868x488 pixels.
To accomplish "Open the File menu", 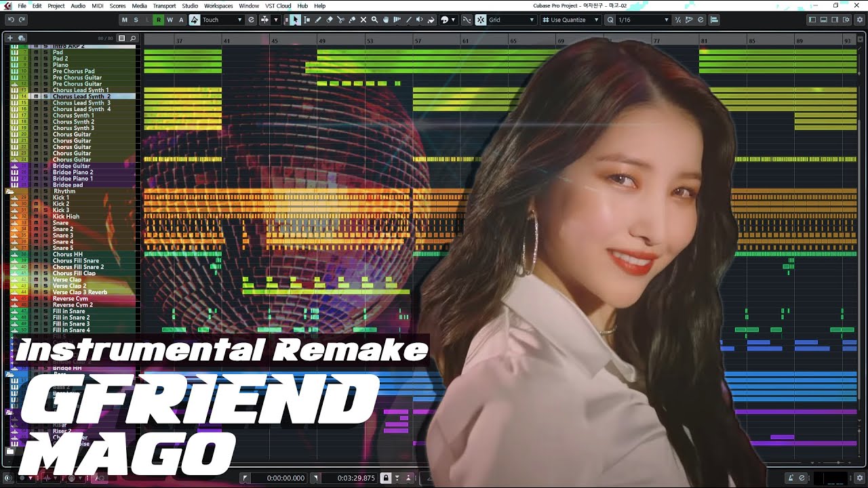I will point(22,5).
